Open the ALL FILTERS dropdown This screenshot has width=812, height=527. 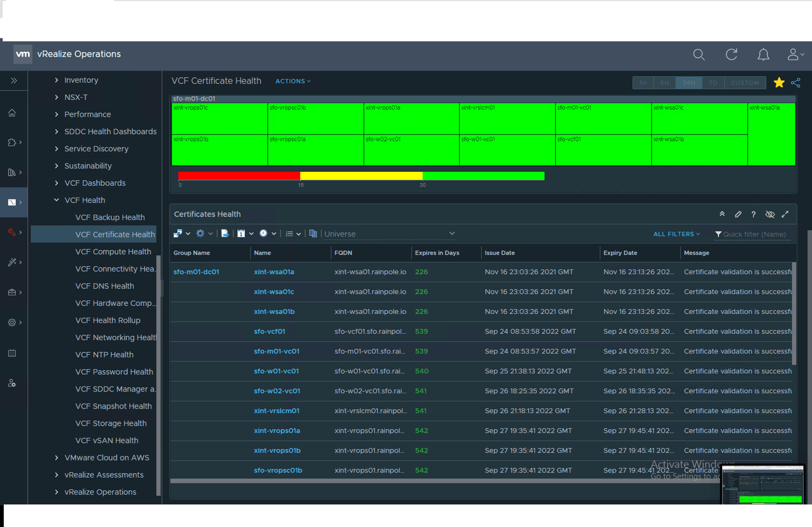(x=677, y=234)
